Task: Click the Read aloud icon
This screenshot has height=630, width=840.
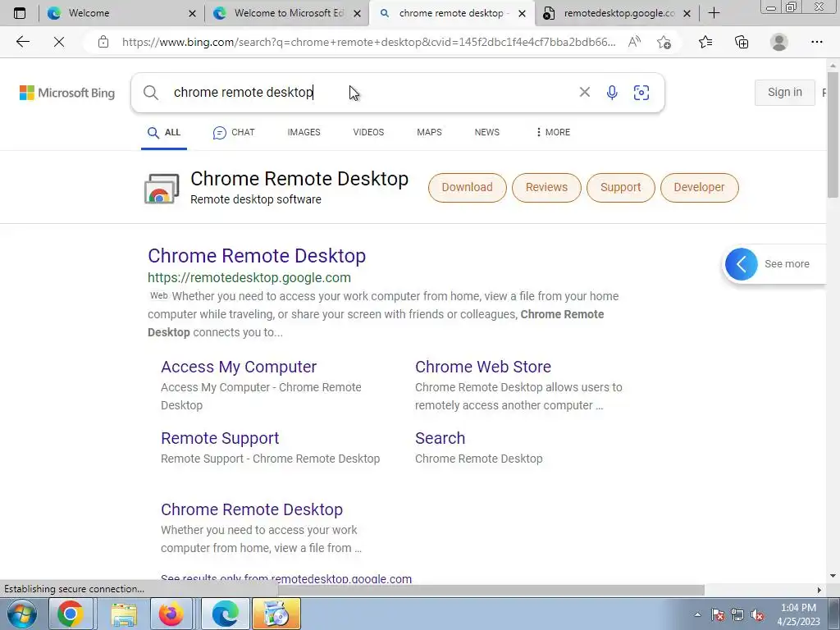Action: [634, 42]
